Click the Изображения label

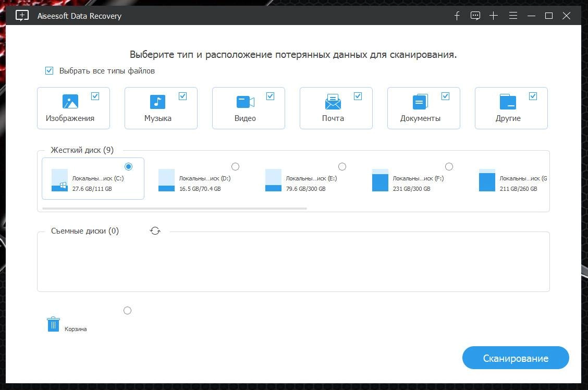(70, 118)
